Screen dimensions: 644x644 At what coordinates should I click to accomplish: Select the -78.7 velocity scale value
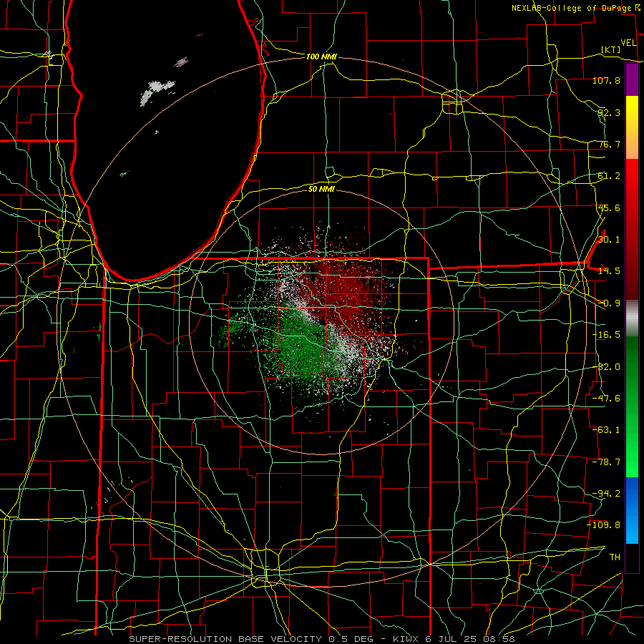606,462
